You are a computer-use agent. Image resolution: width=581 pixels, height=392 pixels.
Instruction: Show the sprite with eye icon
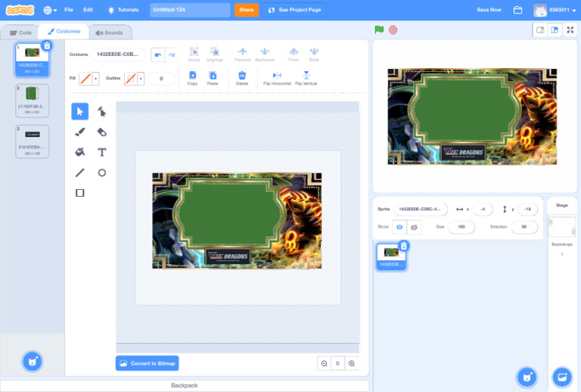399,227
